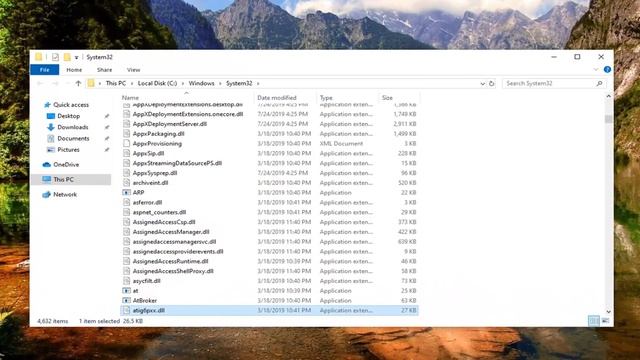Viewport: 640px width, 360px height.
Task: Select AppxSysprep.dll file
Action: (x=155, y=173)
